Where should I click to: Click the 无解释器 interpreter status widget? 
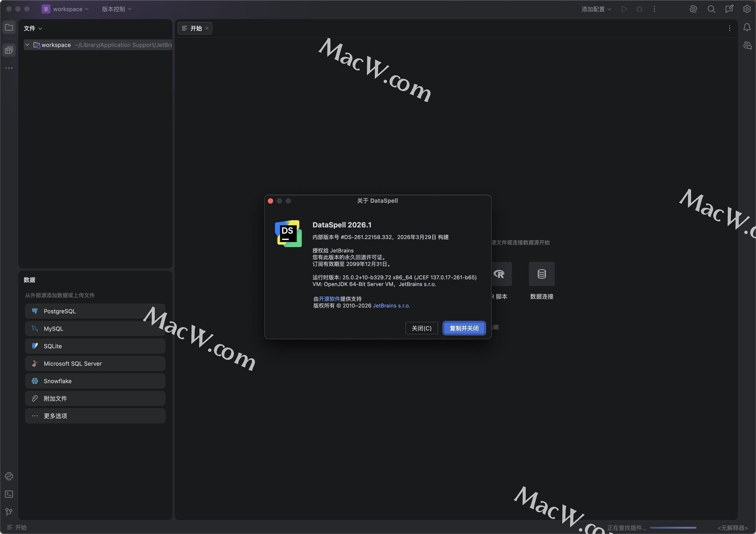click(x=732, y=528)
